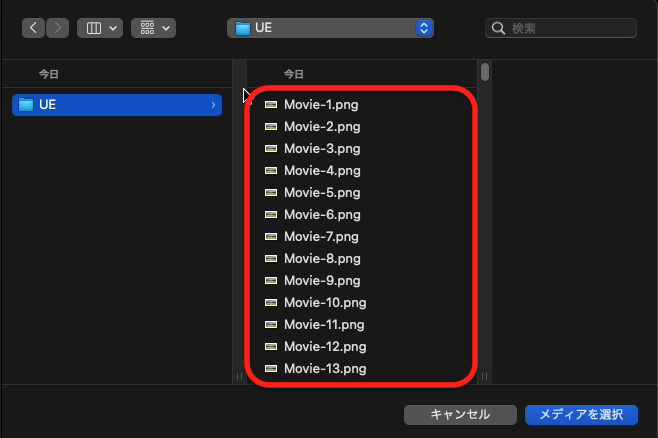658x438 pixels.
Task: Click the column resize handle right of file list
Action: [x=485, y=376]
